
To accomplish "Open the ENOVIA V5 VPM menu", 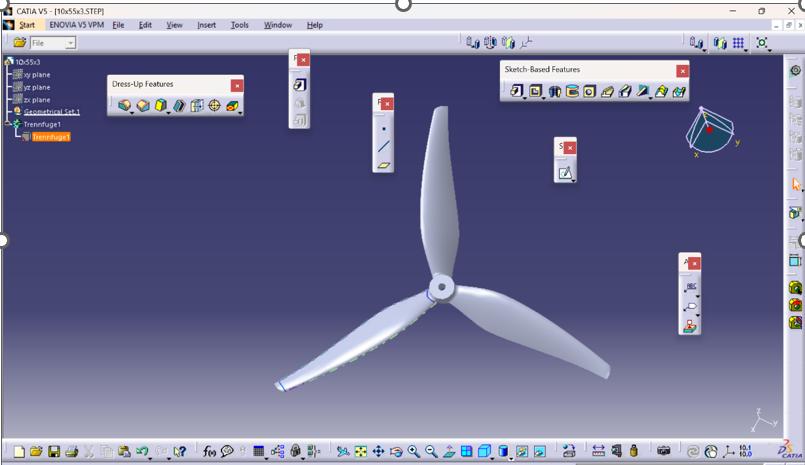I will tap(76, 25).
